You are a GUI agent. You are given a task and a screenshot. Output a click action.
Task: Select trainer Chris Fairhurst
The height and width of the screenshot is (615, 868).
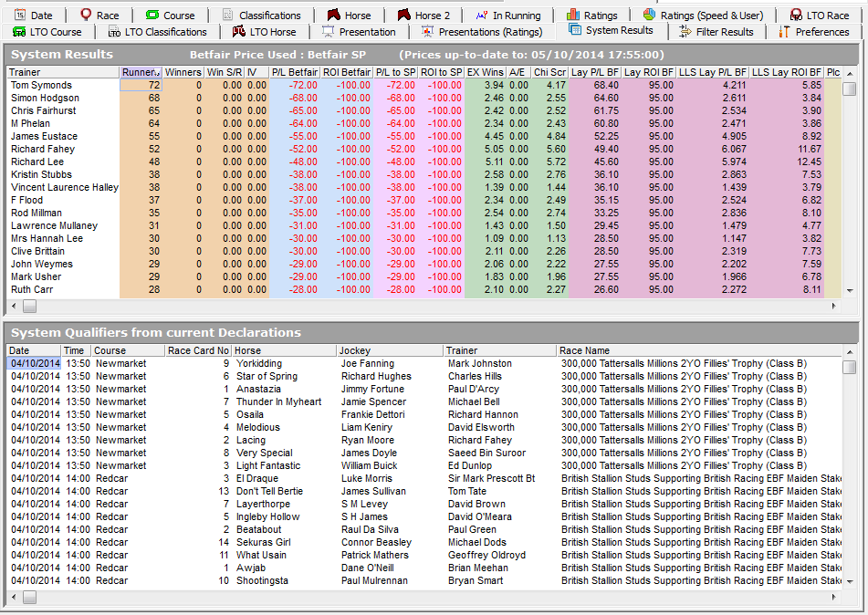click(x=44, y=110)
